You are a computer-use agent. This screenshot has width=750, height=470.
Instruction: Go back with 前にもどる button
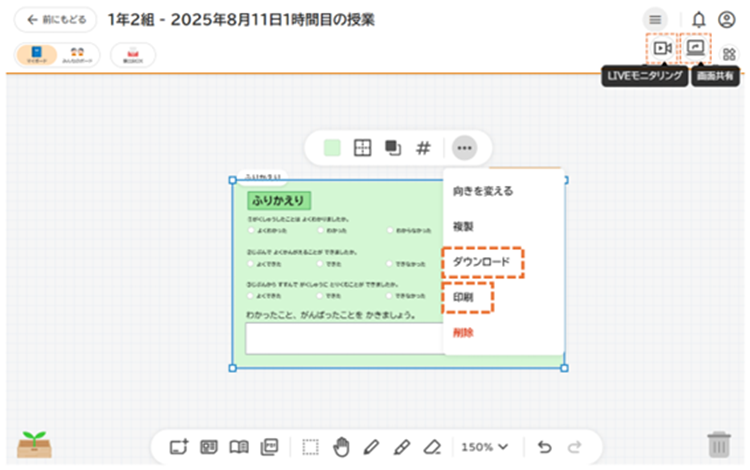tap(56, 20)
